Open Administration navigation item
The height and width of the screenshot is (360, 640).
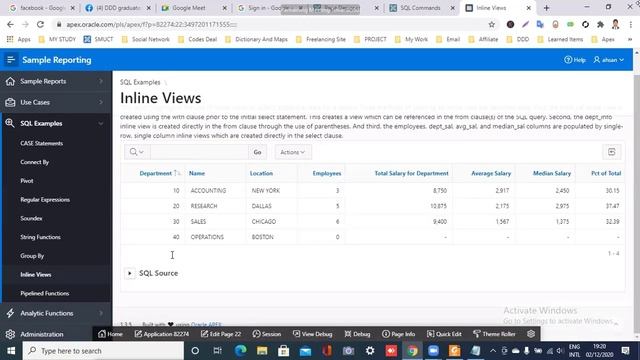click(x=42, y=334)
